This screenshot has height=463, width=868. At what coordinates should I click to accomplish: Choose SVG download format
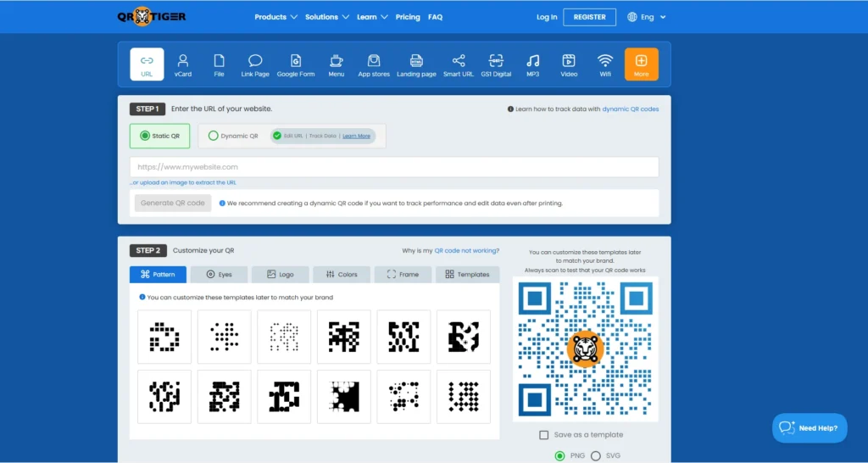point(596,456)
